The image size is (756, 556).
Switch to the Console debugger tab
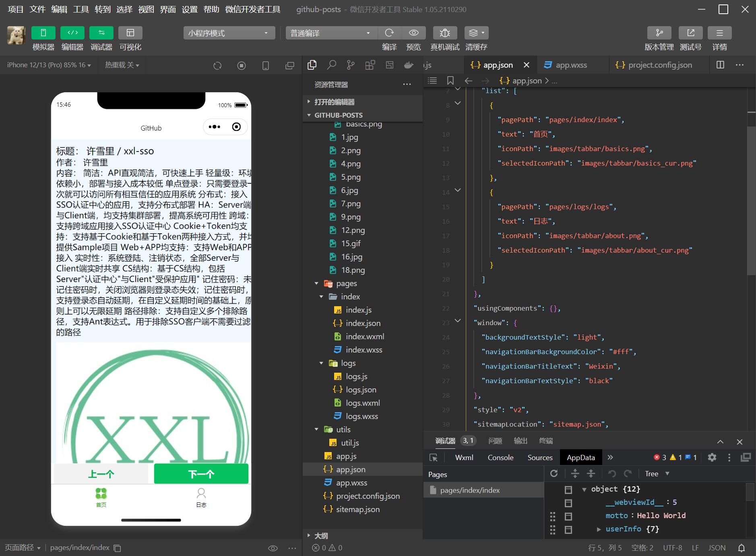click(500, 457)
